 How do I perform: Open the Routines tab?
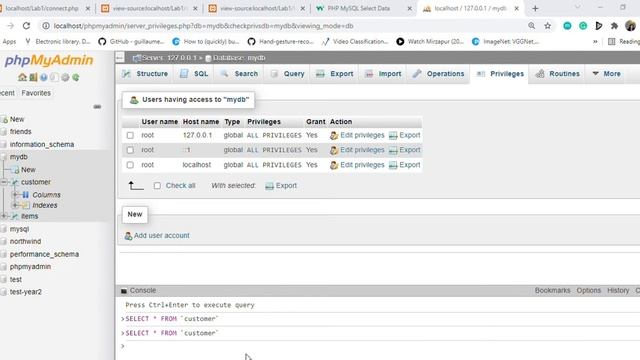click(x=558, y=74)
